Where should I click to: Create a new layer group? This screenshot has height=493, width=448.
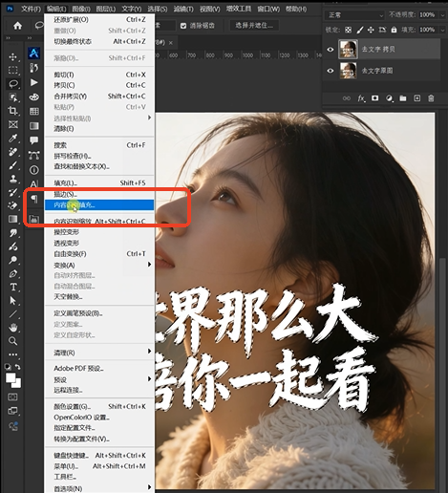(x=403, y=98)
